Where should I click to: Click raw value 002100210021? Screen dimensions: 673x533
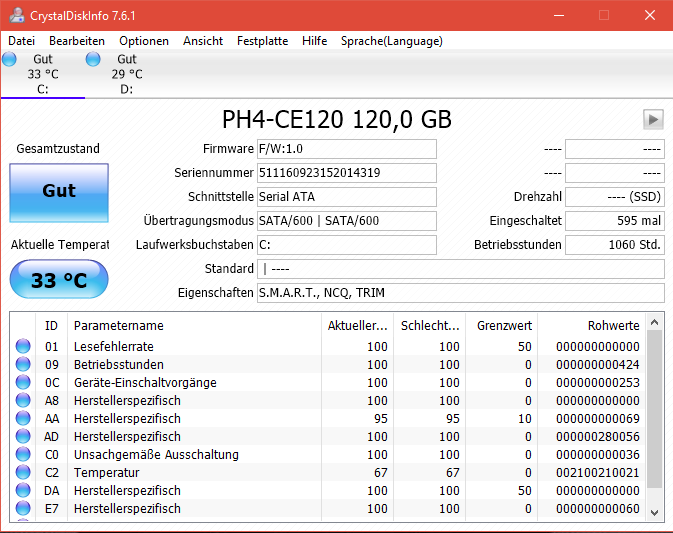pyautogui.click(x=597, y=472)
